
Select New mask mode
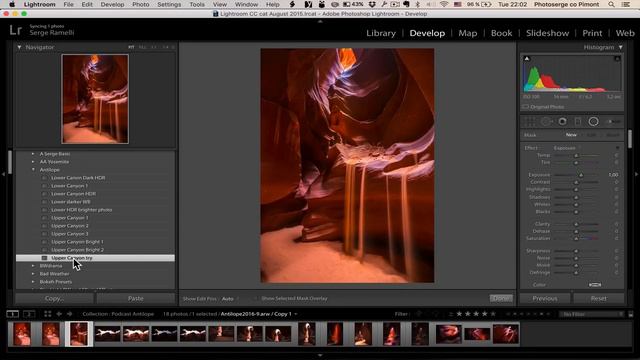pyautogui.click(x=571, y=135)
